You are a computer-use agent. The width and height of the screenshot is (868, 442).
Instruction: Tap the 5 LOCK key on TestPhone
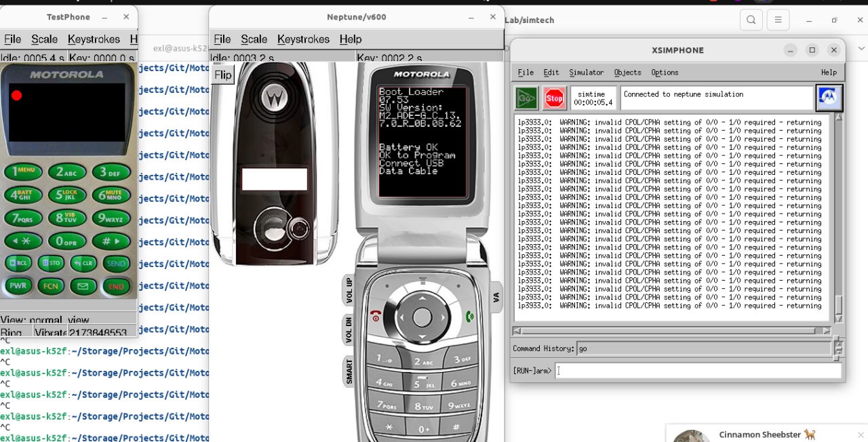pyautogui.click(x=66, y=195)
